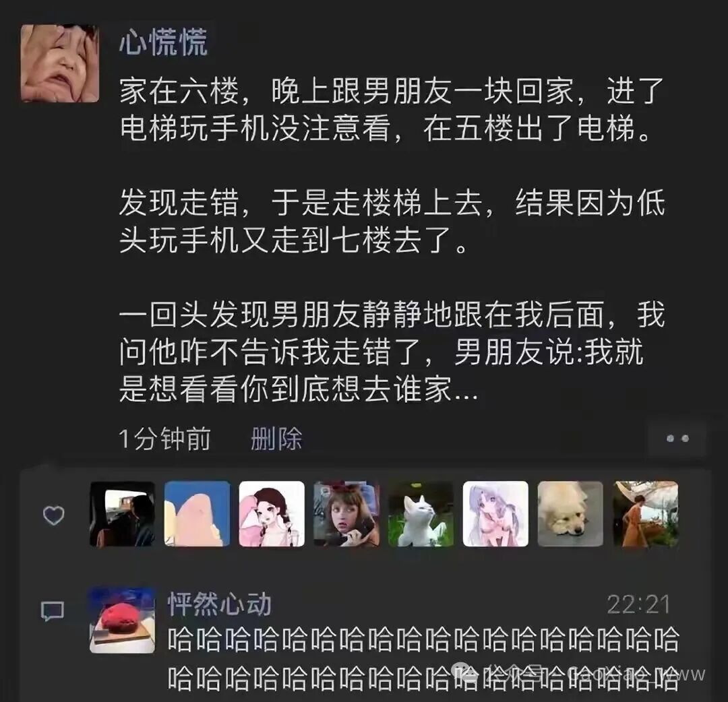This screenshot has width=728, height=702.
Task: Delete the post via 删除
Action: [x=276, y=439]
